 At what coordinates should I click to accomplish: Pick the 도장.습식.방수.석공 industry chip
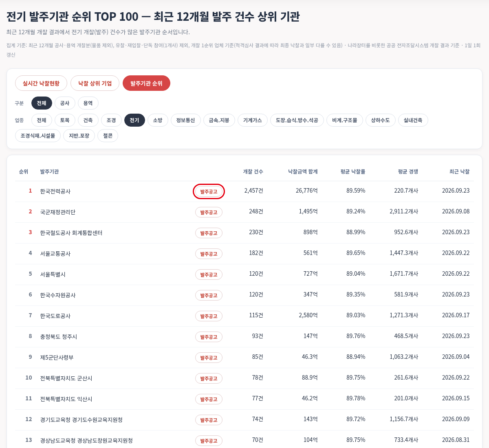297,120
